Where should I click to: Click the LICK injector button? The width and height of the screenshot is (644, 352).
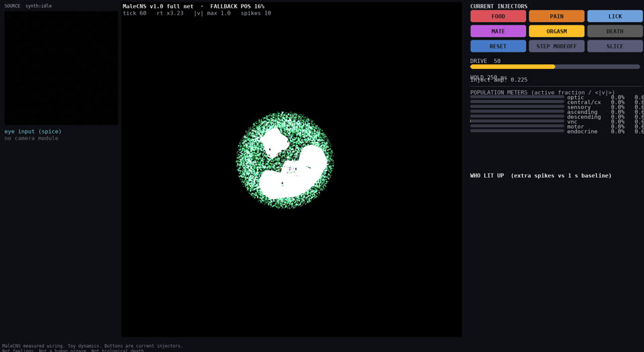click(615, 16)
